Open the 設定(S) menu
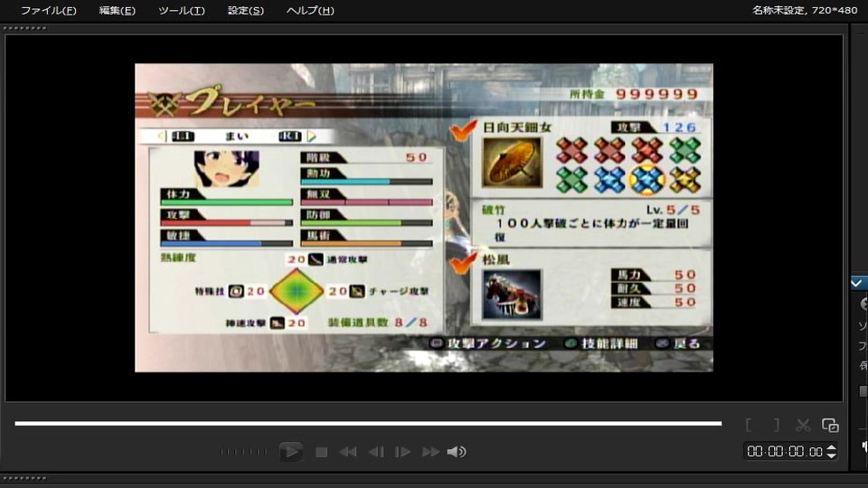This screenshot has height=488, width=868. (x=246, y=11)
